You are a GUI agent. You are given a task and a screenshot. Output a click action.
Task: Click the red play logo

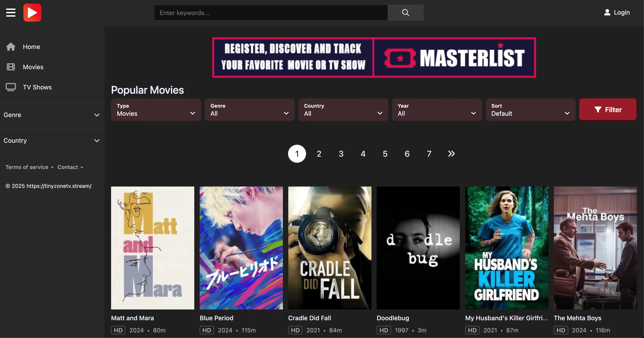32,13
